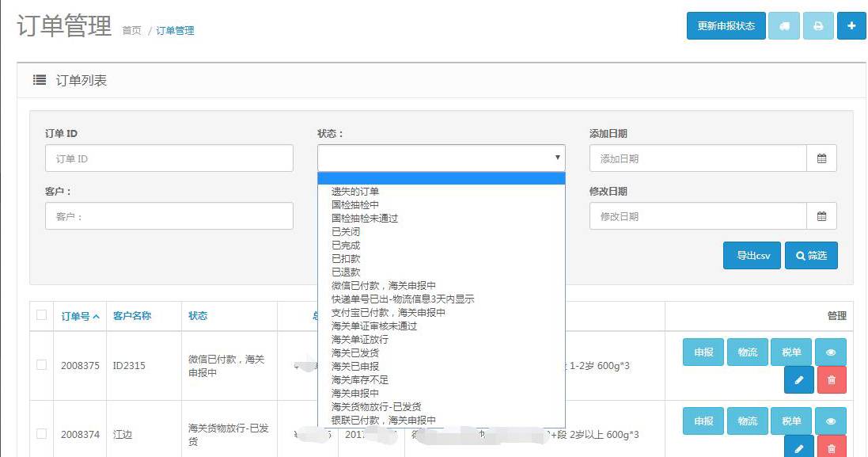Focus the 客户 input field
This screenshot has height=457, width=868.
tap(169, 216)
